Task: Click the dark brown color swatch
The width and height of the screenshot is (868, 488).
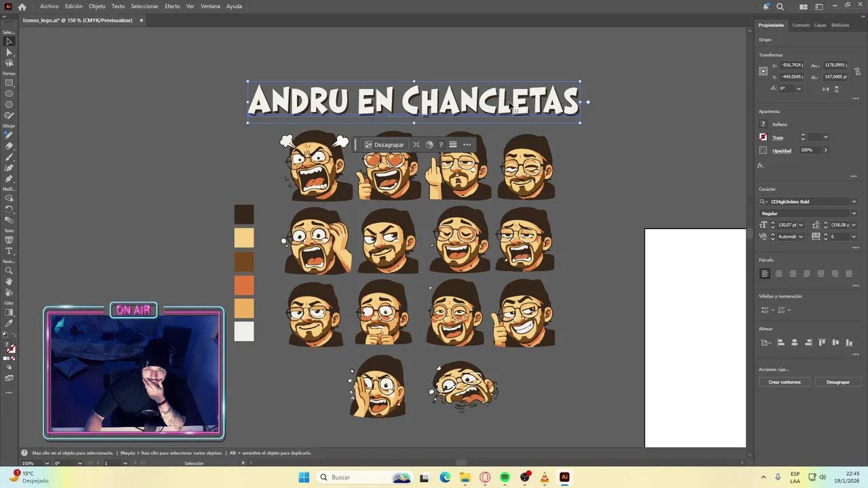Action: pos(244,215)
